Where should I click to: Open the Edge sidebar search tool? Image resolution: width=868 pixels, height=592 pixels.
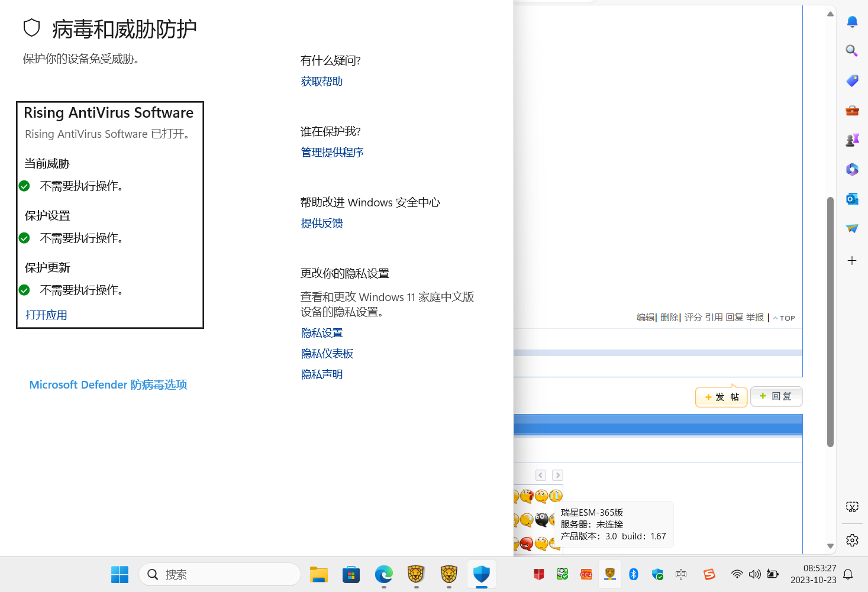coord(852,51)
